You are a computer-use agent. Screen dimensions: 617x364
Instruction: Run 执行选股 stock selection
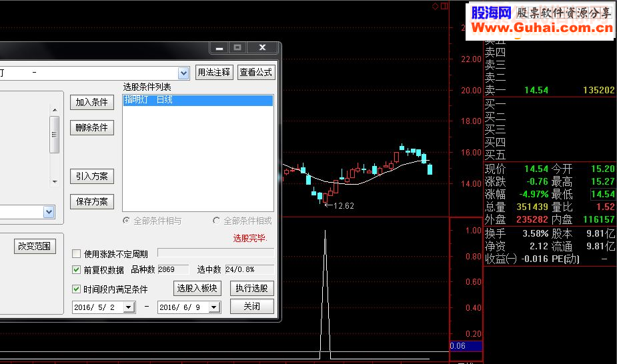(252, 289)
